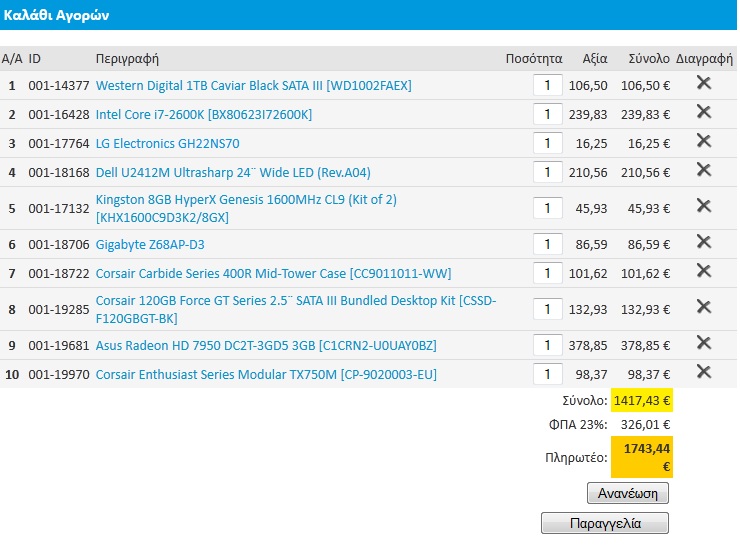Click the Διαγραφή column header

pos(704,59)
